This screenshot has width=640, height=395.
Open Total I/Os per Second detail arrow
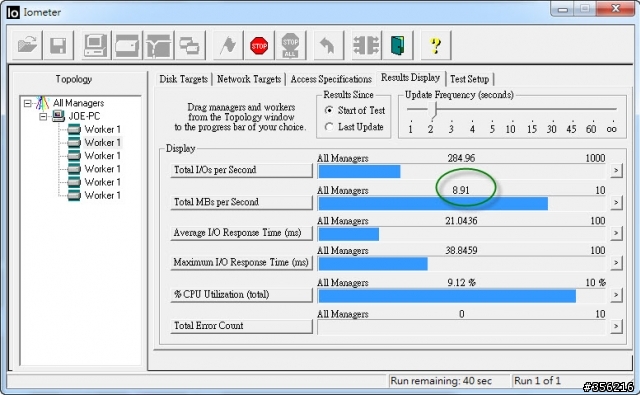[x=616, y=170]
